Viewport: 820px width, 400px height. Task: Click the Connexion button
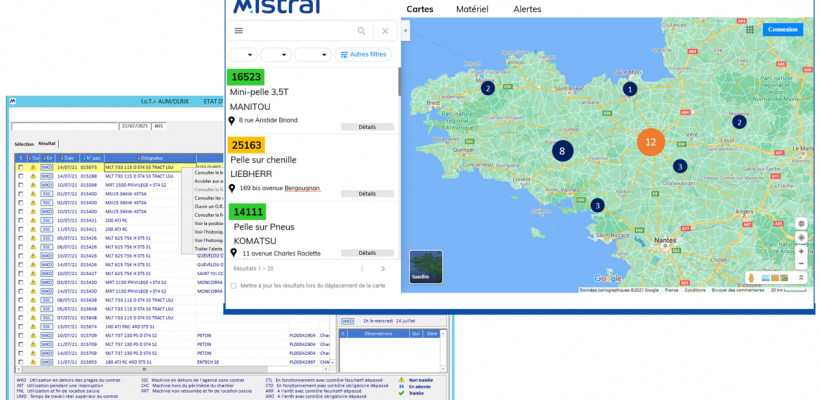pyautogui.click(x=782, y=29)
